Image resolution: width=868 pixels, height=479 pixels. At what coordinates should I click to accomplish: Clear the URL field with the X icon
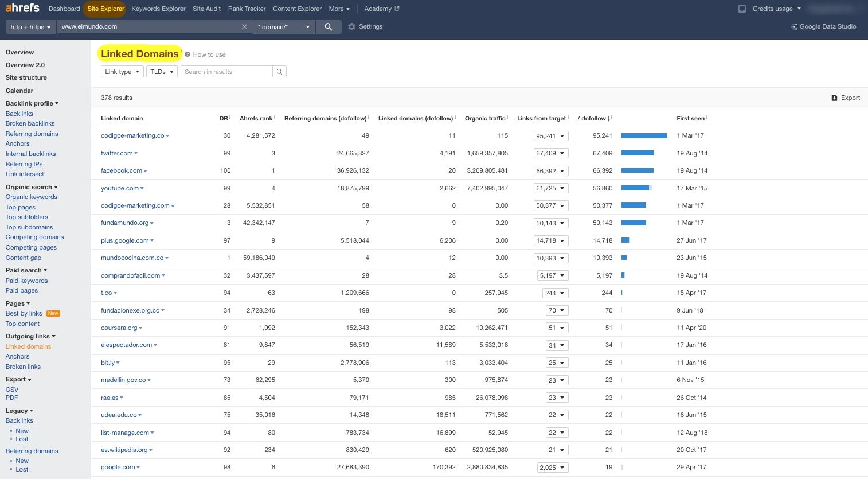click(x=244, y=27)
